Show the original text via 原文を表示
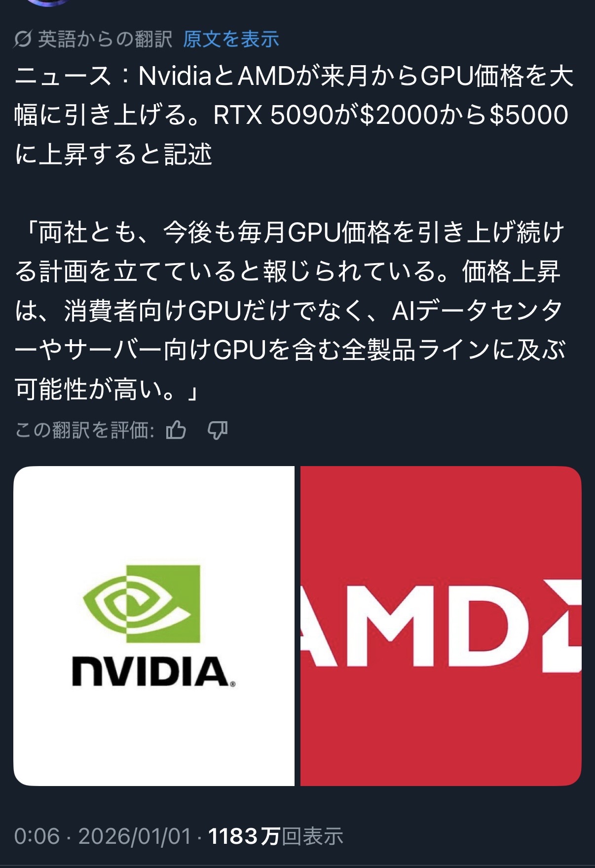 (231, 39)
